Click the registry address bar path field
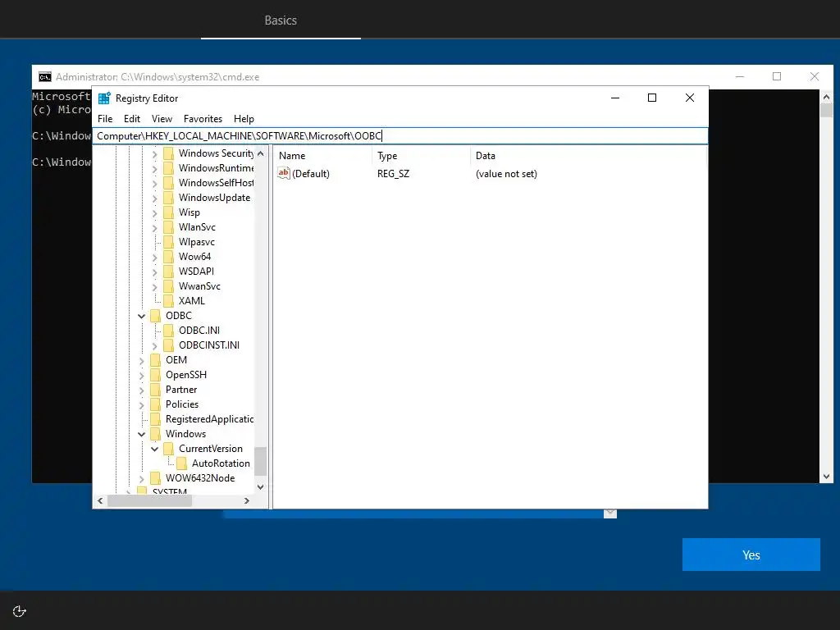Image resolution: width=840 pixels, height=630 pixels. (x=400, y=136)
